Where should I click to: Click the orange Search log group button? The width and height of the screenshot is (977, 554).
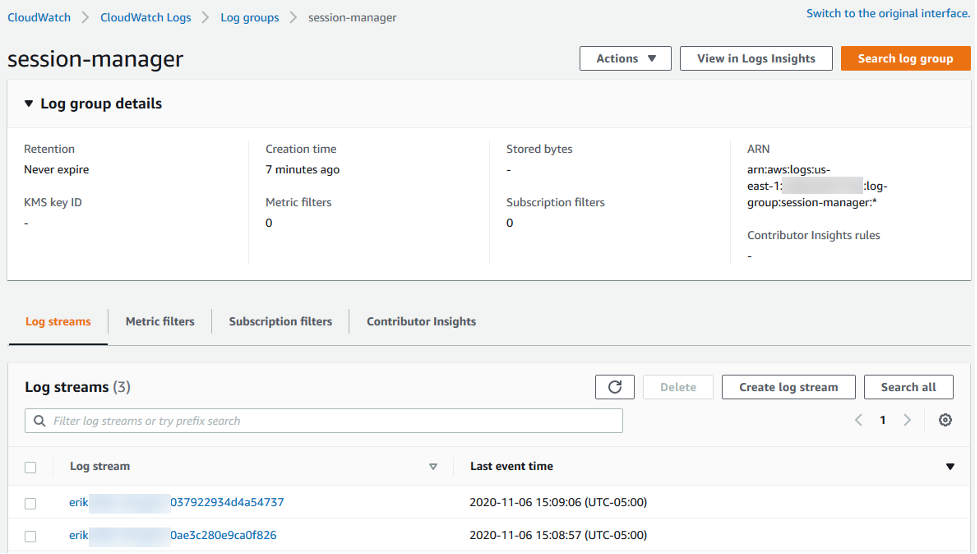pos(905,59)
